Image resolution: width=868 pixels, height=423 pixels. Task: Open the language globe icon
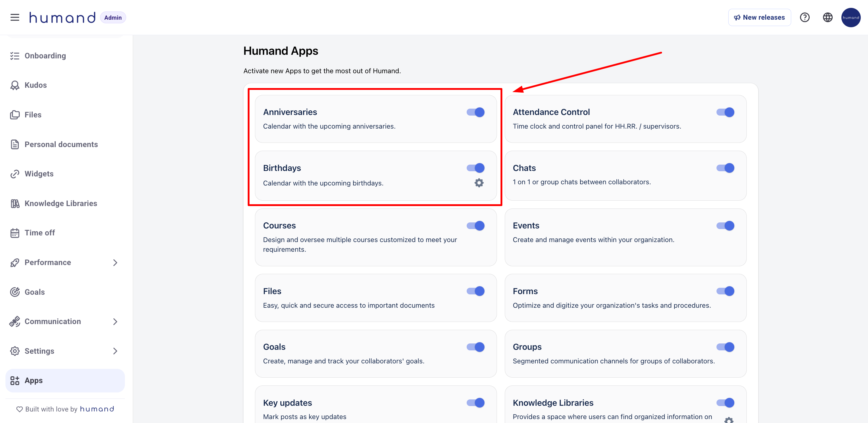click(x=827, y=17)
